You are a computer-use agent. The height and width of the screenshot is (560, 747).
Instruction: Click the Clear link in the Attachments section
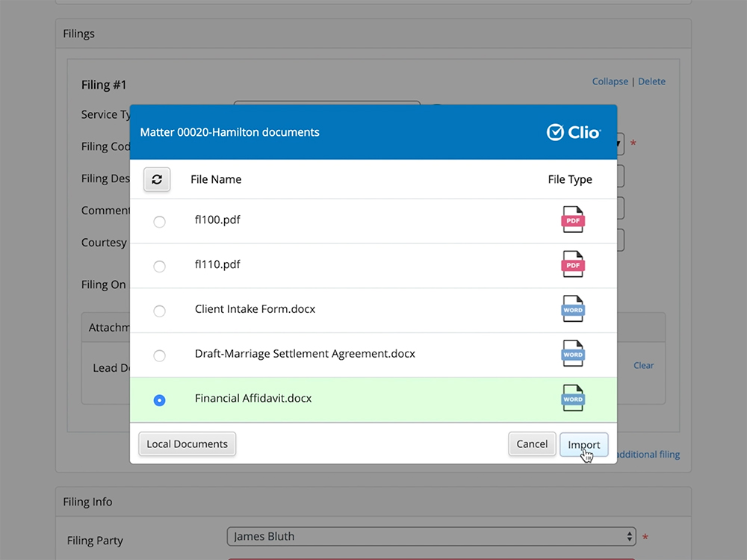[x=643, y=365]
